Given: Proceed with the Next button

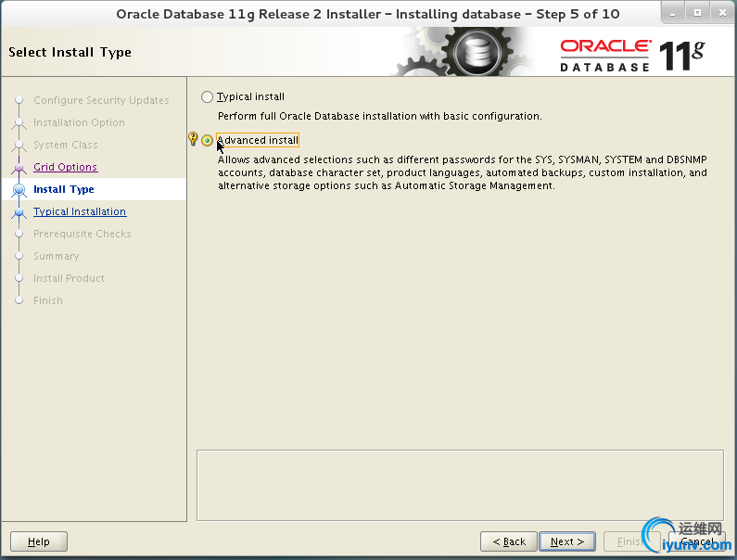Looking at the screenshot, I should point(567,541).
